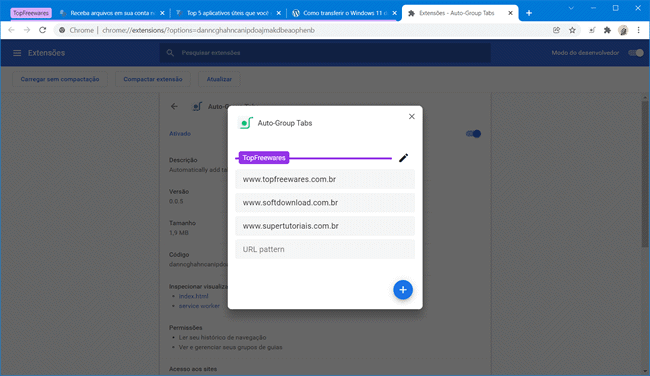Bookmark this page with star icon
The image size is (650, 376).
[572, 30]
